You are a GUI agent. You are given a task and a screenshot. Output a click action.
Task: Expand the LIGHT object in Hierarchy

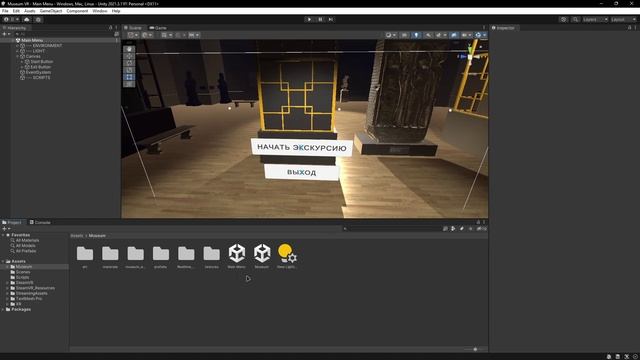click(17, 51)
